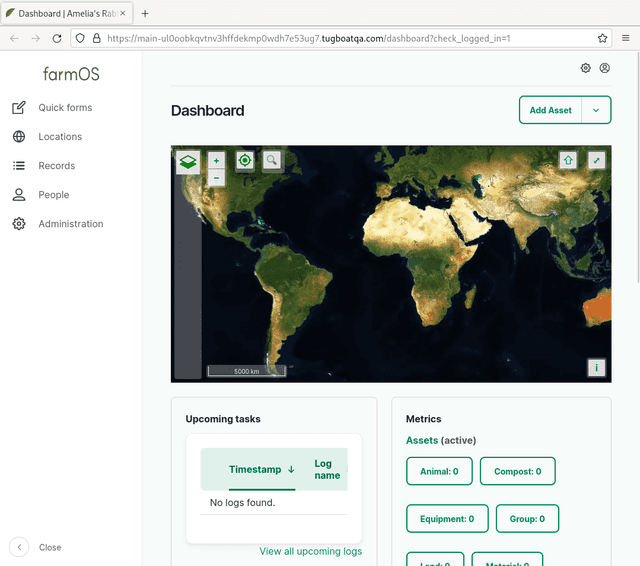Go back with browser back arrow
Viewport: 640px width, 566px height.
(x=14, y=38)
